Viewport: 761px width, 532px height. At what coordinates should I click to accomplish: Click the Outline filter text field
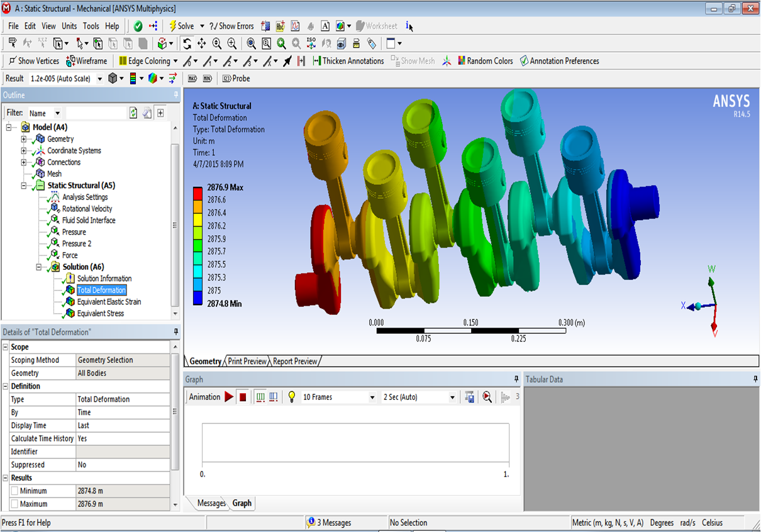(x=96, y=113)
